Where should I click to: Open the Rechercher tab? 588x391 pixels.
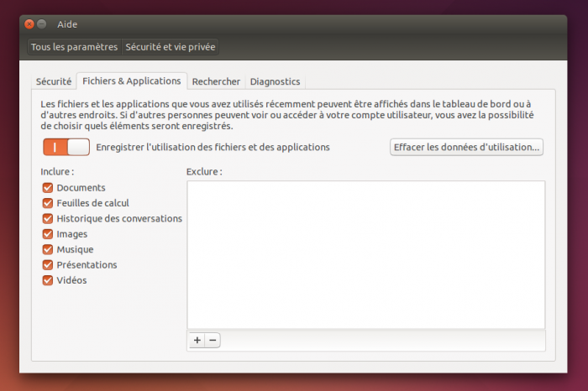tap(216, 82)
